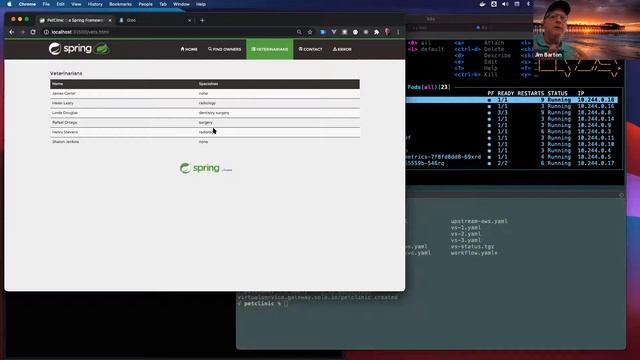Open the Apple menu
The image size is (640, 360).
(x=9, y=4)
